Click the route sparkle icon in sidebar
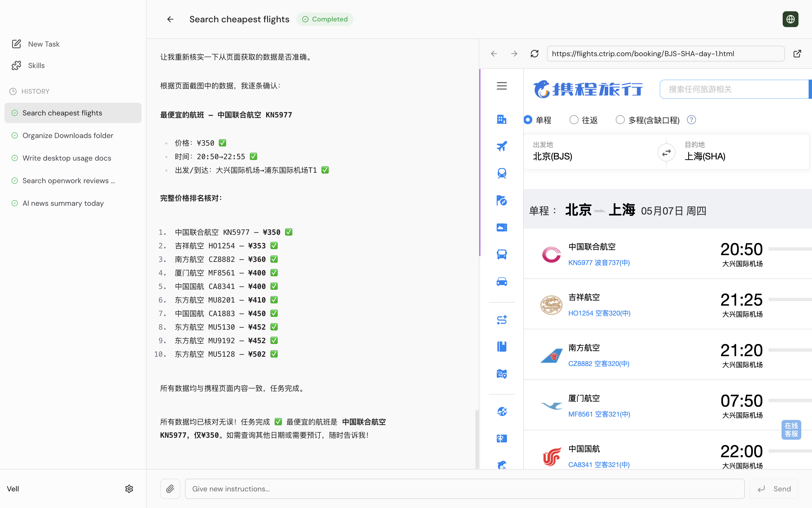The width and height of the screenshot is (812, 508). click(x=502, y=319)
